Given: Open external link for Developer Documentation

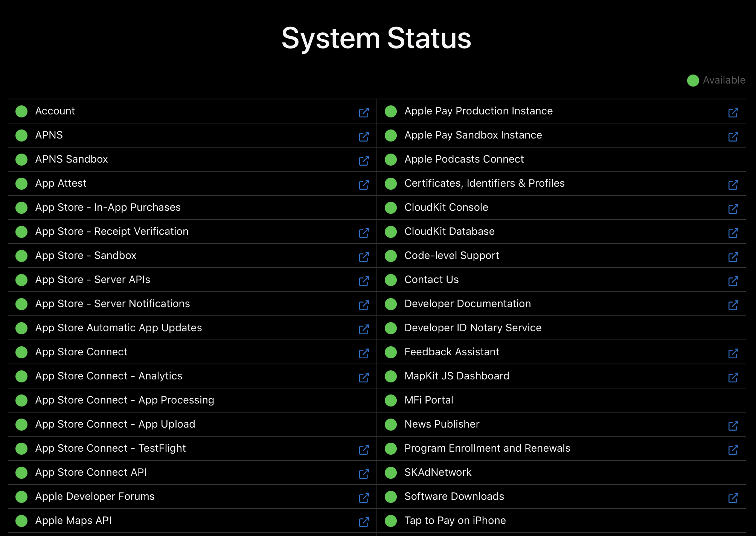Looking at the screenshot, I should 733,305.
